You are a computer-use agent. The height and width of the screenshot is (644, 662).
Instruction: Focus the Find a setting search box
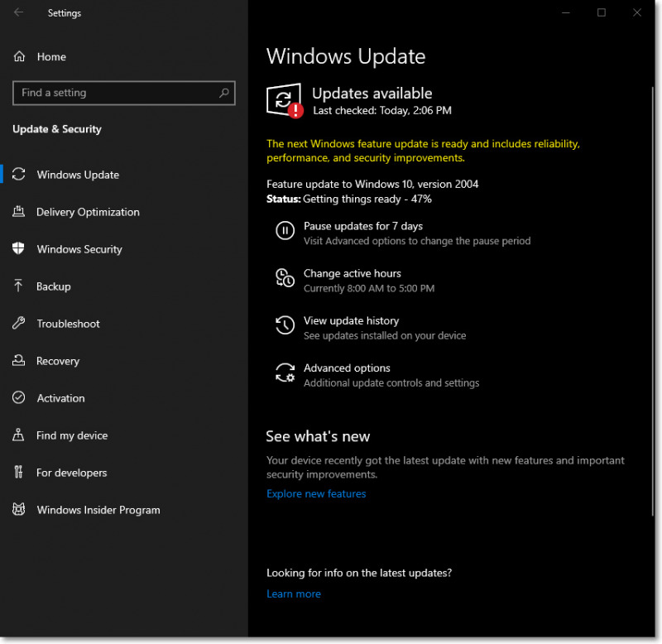[123, 93]
